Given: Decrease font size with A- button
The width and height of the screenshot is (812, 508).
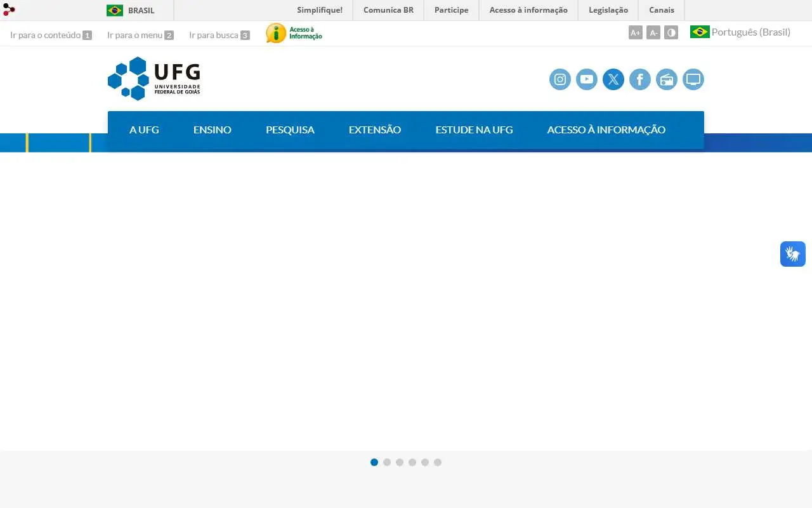Looking at the screenshot, I should [x=653, y=32].
